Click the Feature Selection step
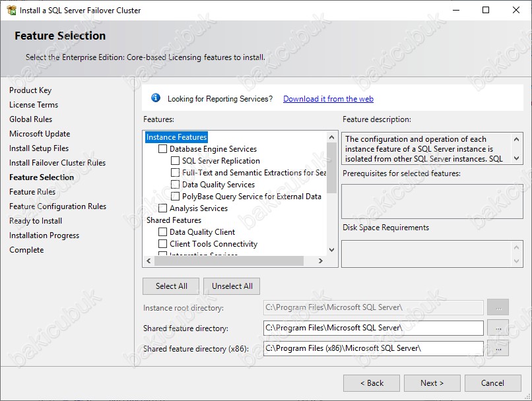Image resolution: width=532 pixels, height=401 pixels. [42, 177]
